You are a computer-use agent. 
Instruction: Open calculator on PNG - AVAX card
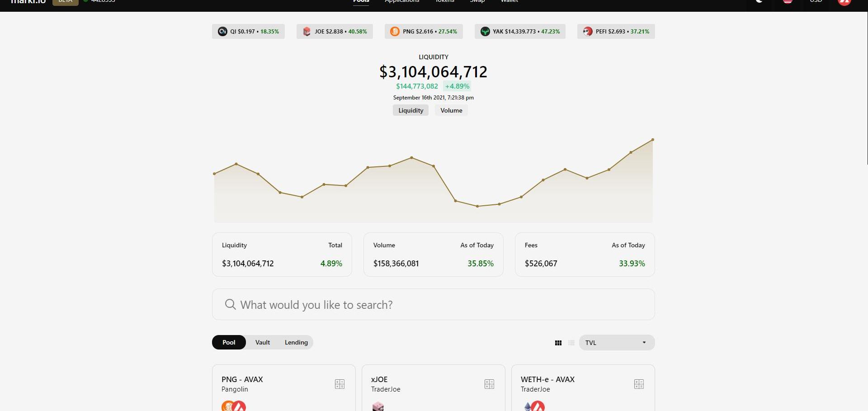[x=340, y=384]
